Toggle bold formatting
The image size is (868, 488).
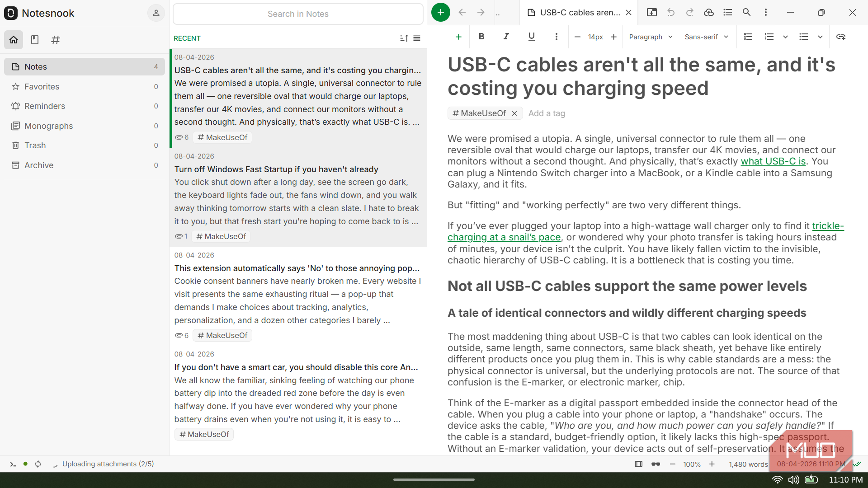[481, 37]
